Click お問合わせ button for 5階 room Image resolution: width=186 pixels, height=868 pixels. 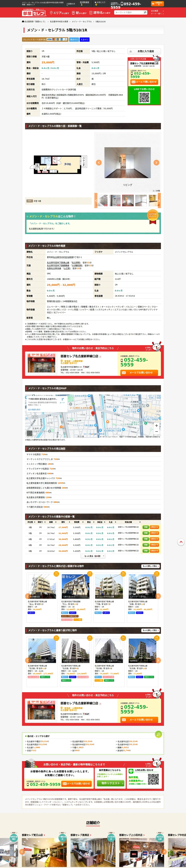154,533
